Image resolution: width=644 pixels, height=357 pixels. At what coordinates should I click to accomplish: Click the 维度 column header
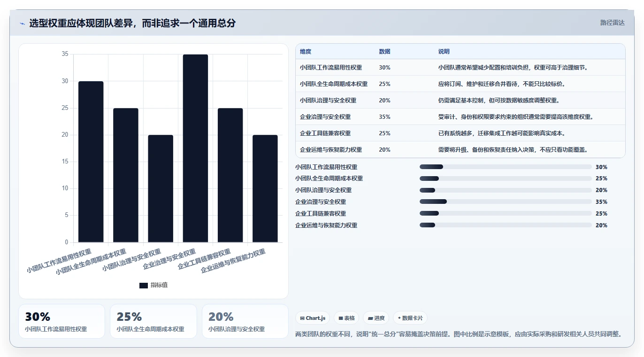click(306, 52)
